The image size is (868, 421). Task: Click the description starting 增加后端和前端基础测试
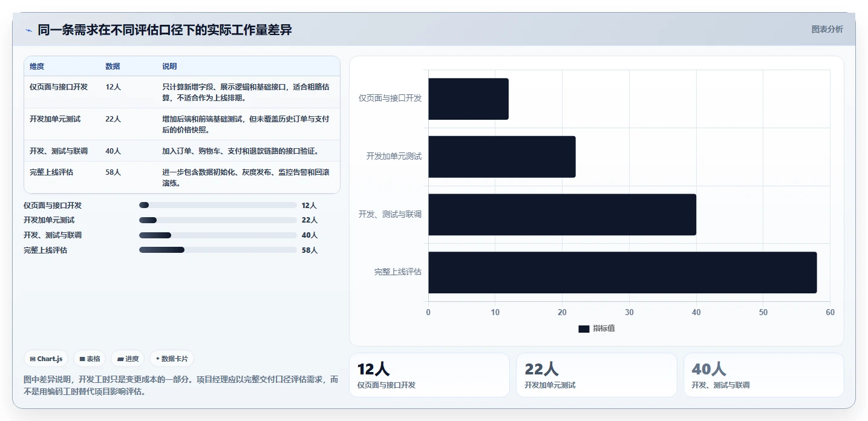pyautogui.click(x=246, y=124)
